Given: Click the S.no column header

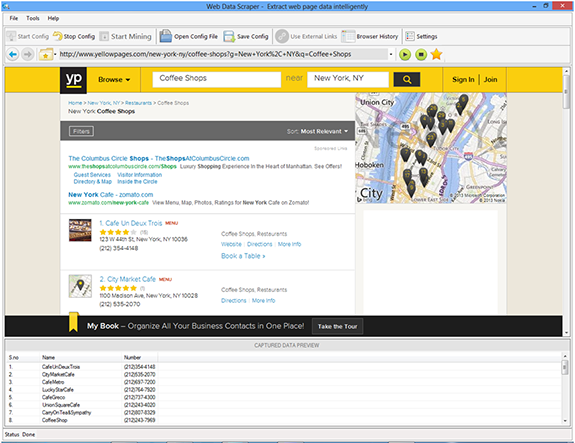Looking at the screenshot, I should tap(23, 358).
